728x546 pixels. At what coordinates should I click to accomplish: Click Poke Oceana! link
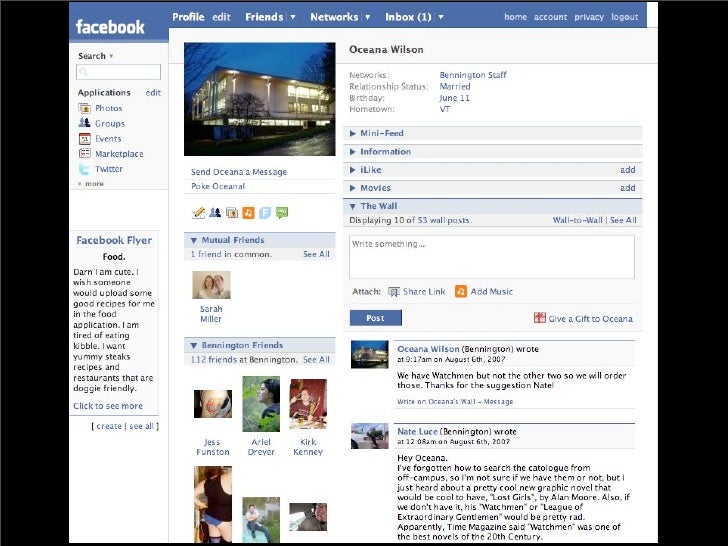[218, 186]
